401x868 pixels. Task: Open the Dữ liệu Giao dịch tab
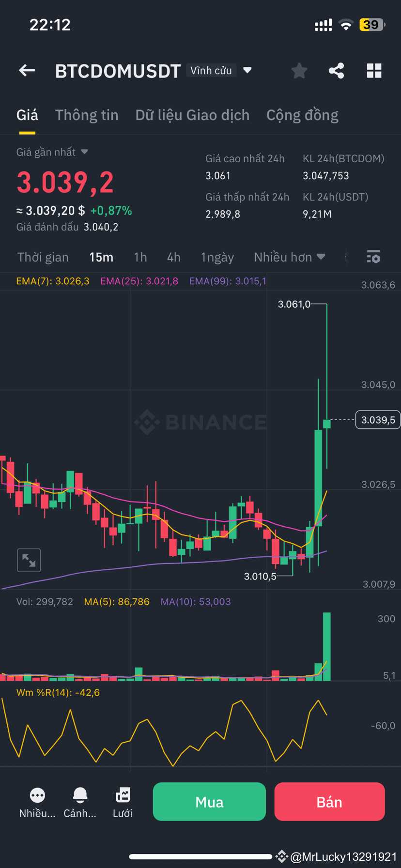pyautogui.click(x=192, y=115)
